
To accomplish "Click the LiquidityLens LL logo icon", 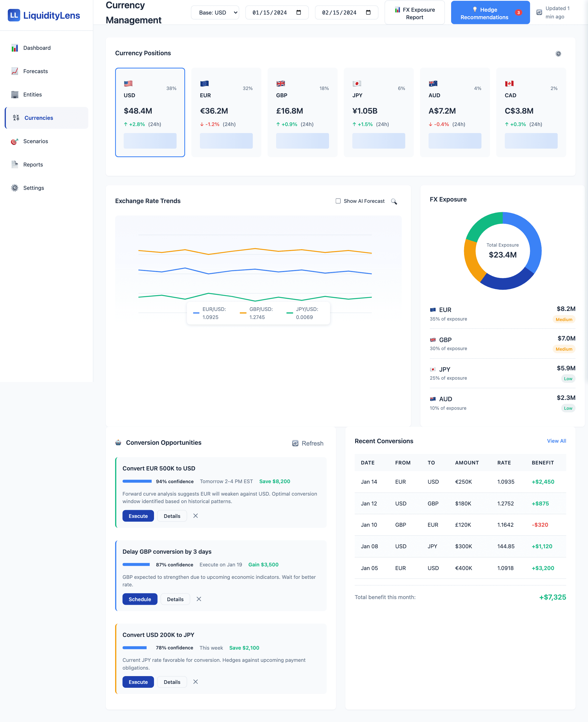I will tap(14, 15).
